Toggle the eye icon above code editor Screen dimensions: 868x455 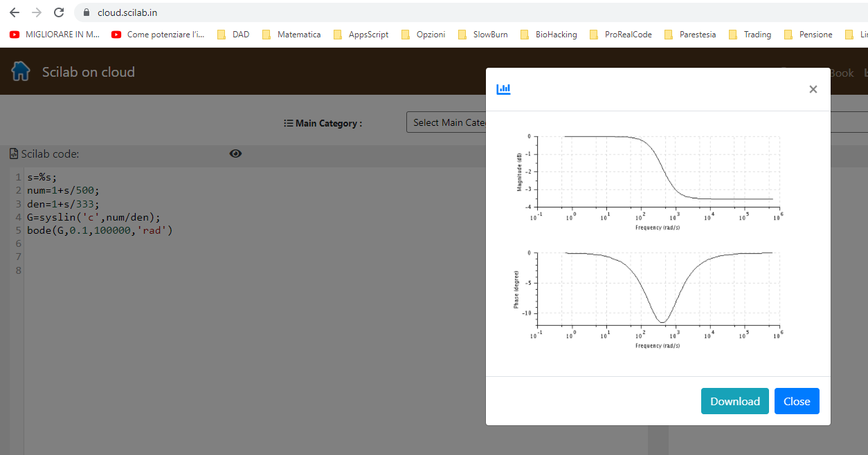click(235, 154)
